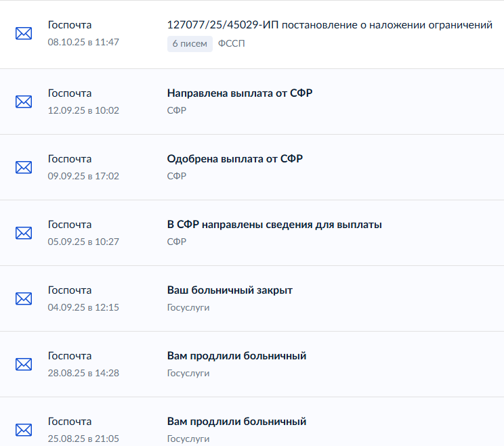Click envelope icon beside 'Ваш больничный закрыт'
This screenshot has width=504, height=446.
pyautogui.click(x=24, y=298)
